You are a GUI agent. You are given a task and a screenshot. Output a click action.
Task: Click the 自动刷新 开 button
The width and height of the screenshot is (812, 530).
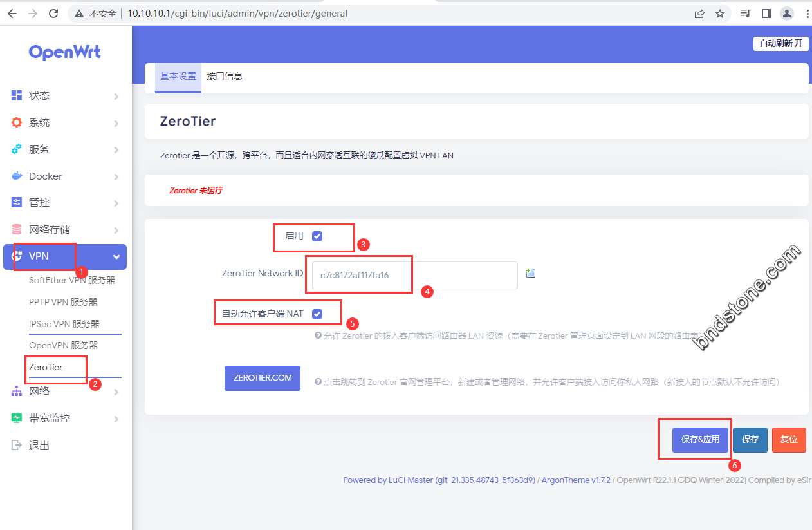[781, 43]
